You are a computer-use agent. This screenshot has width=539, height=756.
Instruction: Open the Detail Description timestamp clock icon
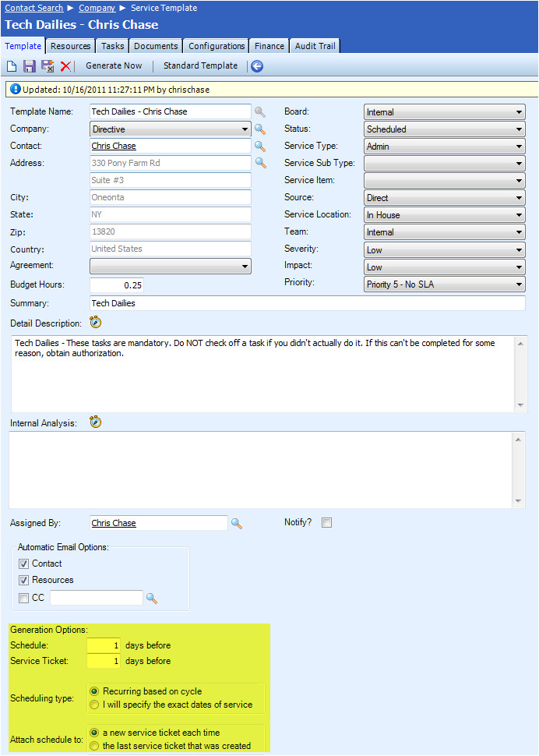click(96, 322)
